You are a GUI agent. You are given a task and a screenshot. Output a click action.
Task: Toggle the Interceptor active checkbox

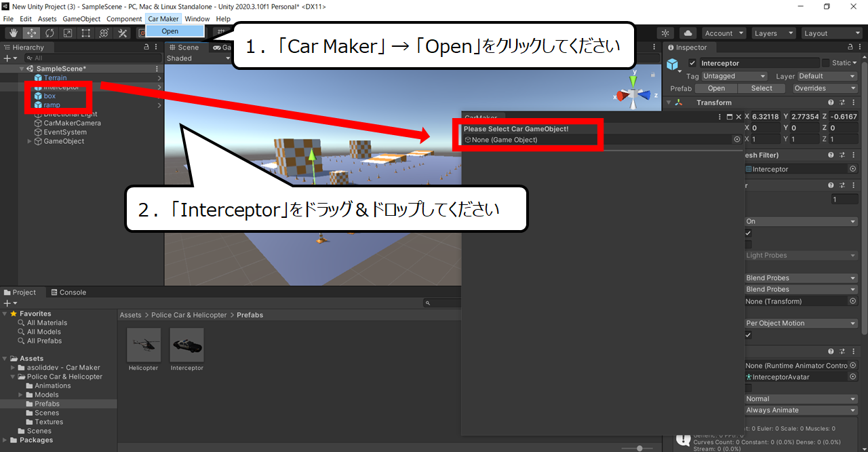(x=692, y=63)
